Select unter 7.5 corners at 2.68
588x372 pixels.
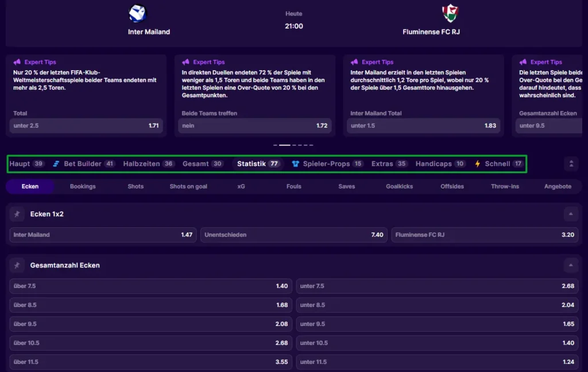[x=437, y=286]
